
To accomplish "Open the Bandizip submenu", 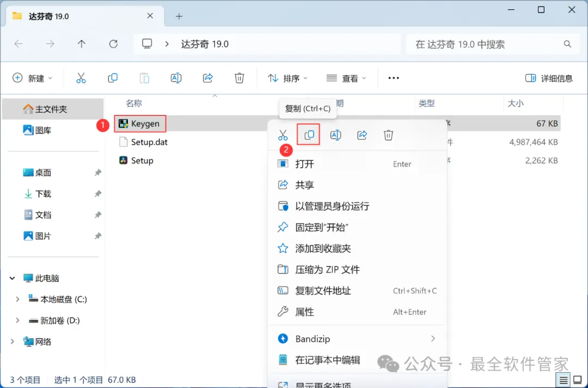I will [x=357, y=339].
